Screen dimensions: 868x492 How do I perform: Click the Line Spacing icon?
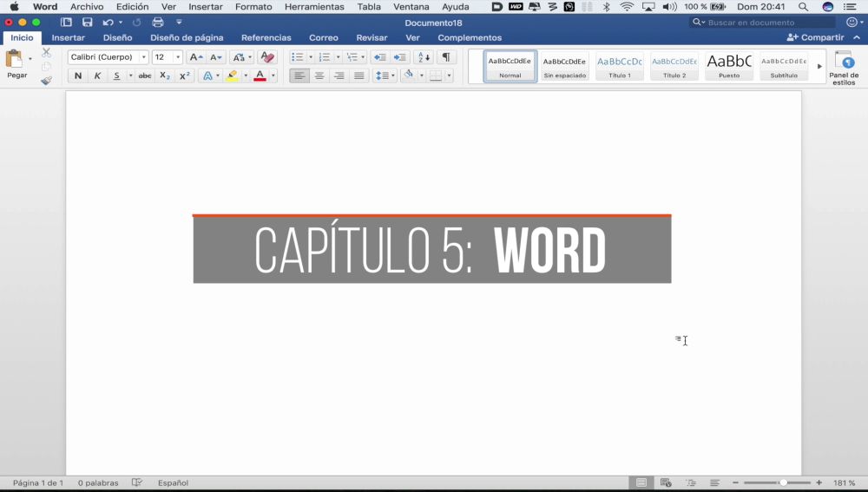[x=382, y=75]
